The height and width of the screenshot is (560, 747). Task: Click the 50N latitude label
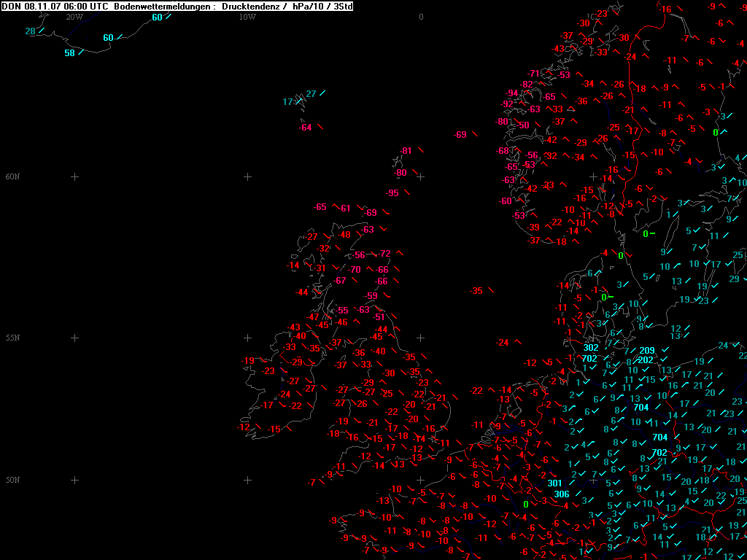click(x=12, y=481)
